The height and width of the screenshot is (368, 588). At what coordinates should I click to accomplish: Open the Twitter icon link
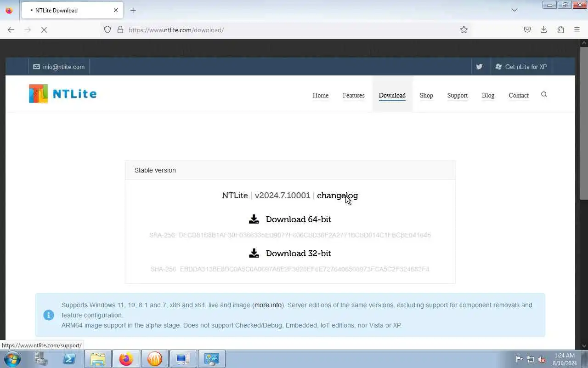pyautogui.click(x=479, y=67)
